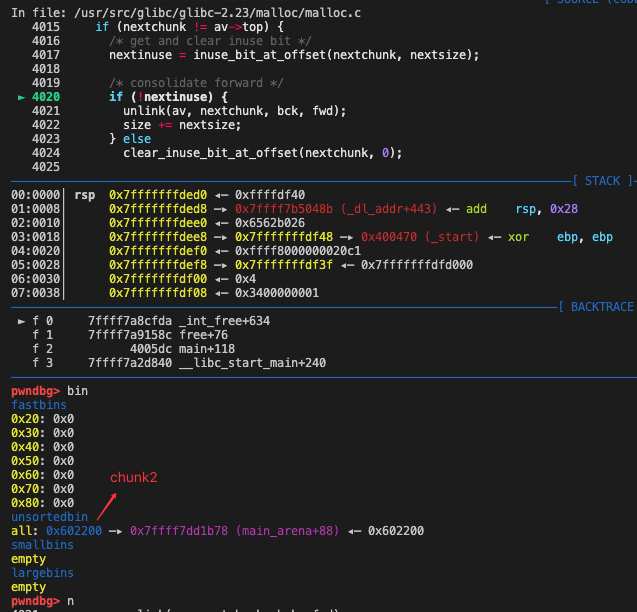Click the 'consolidate forward' comment
The height and width of the screenshot is (612, 637).
tap(196, 83)
